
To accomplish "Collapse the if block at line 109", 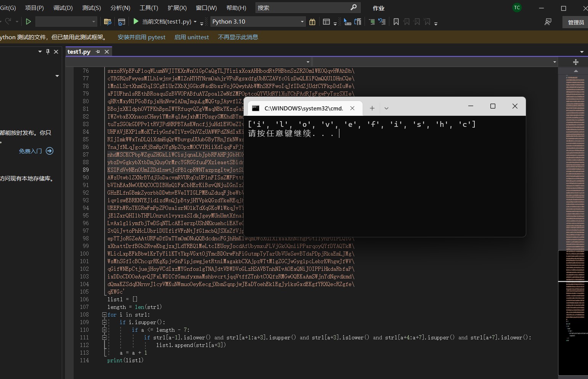I will click(x=104, y=322).
